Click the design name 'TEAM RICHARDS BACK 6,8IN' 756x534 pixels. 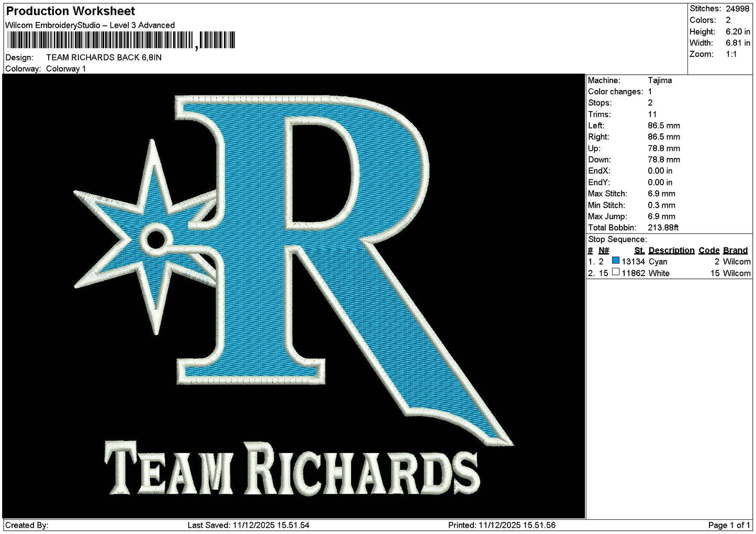(104, 58)
